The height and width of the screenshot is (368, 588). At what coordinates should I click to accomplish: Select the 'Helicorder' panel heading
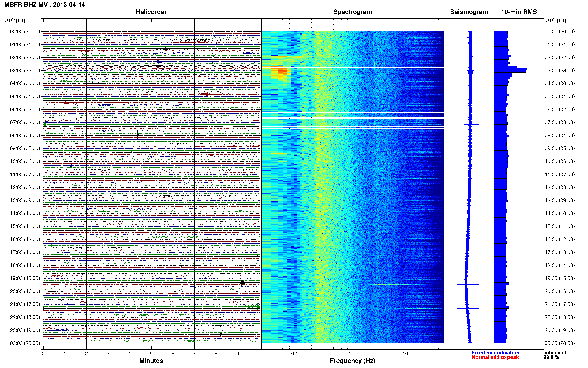pyautogui.click(x=151, y=12)
